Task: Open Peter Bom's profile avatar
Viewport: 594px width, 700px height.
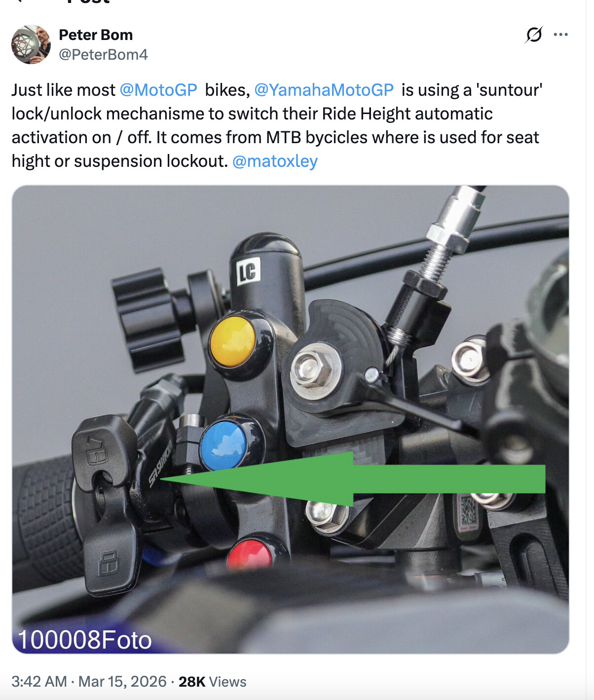Action: click(31, 44)
